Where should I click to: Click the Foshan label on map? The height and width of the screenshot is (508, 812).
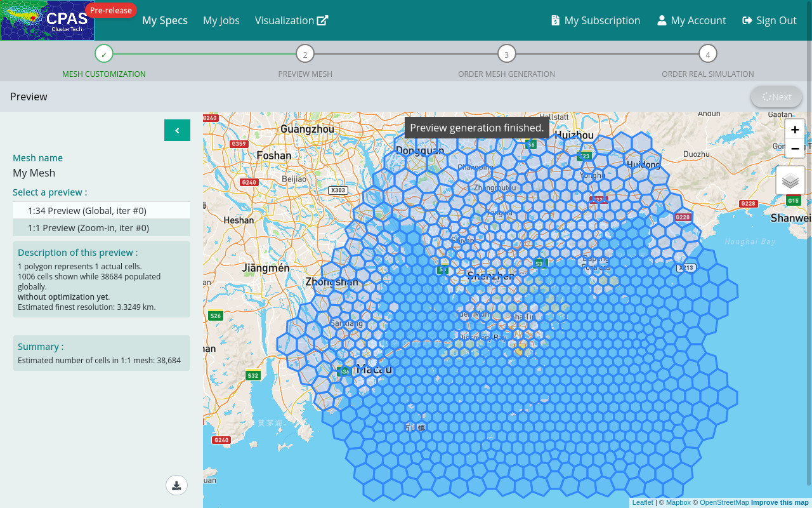pyautogui.click(x=274, y=155)
